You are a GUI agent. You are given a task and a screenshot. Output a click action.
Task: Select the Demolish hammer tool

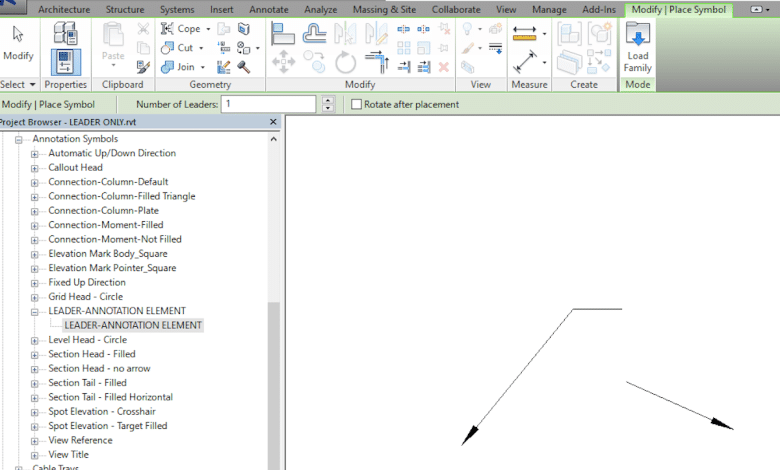(243, 67)
